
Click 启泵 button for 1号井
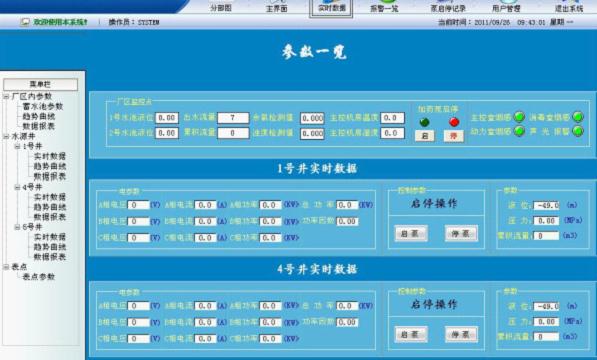click(x=411, y=234)
